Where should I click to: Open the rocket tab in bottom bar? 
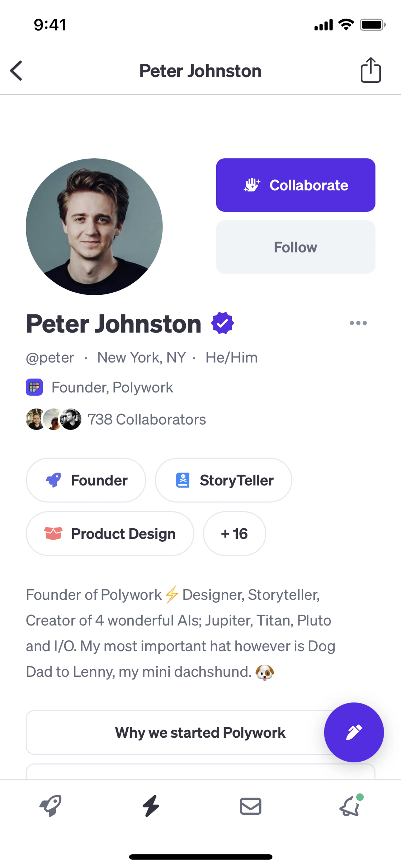[x=51, y=806]
